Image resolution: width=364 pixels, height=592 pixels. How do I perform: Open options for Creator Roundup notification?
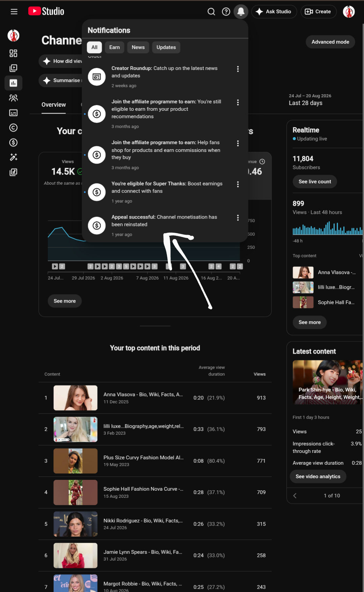pyautogui.click(x=238, y=69)
